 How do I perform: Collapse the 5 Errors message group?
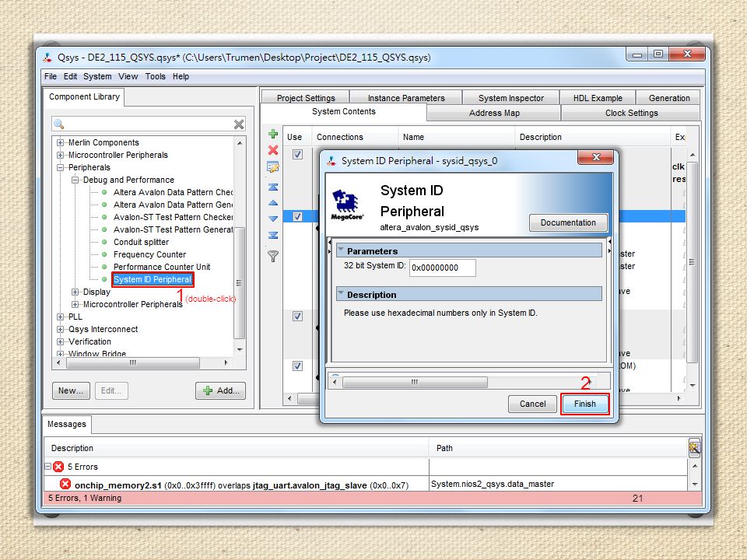48,467
